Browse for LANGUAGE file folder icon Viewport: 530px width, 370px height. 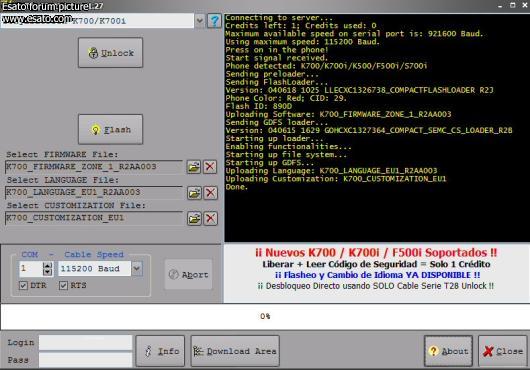[x=194, y=193]
